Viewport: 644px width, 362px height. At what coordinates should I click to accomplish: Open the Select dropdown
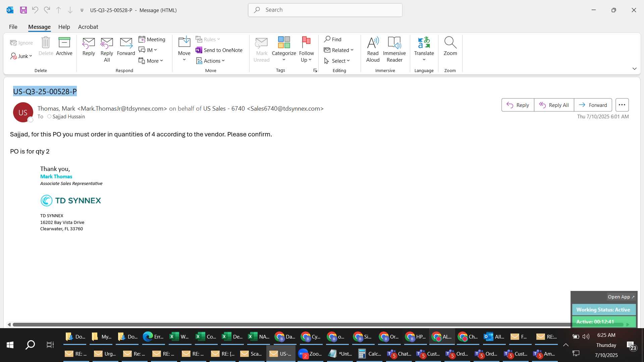(x=337, y=61)
